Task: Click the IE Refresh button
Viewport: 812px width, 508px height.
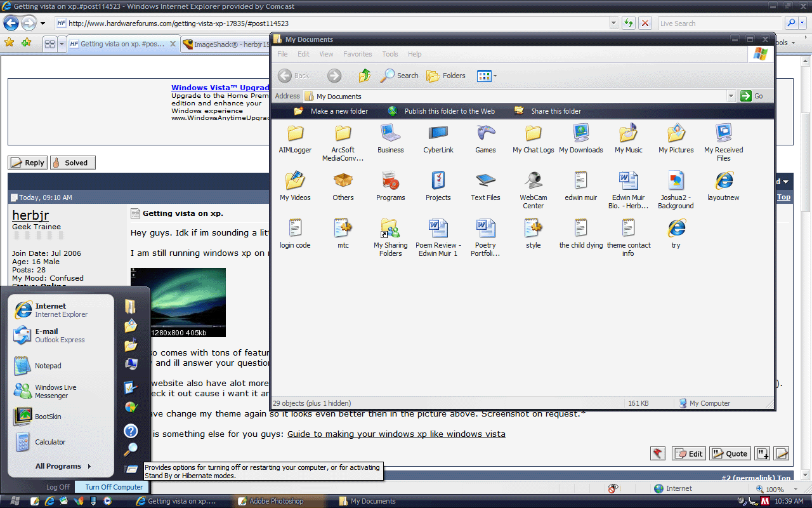Action: [628, 23]
